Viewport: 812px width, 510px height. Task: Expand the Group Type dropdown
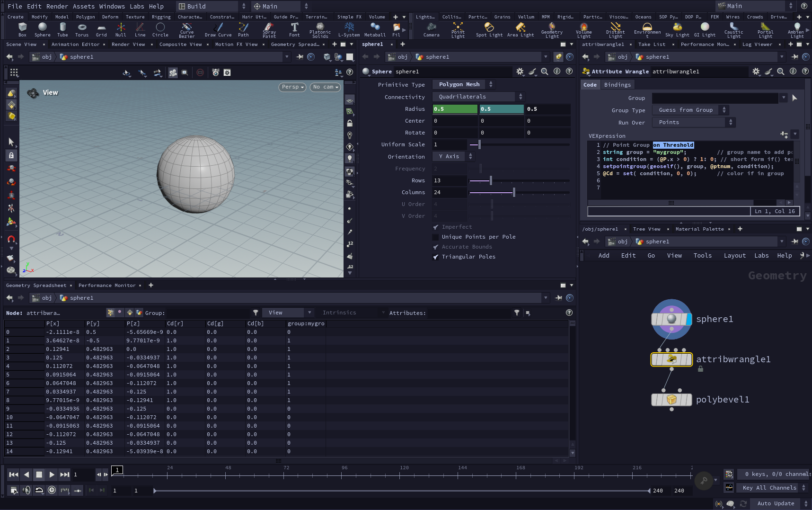690,110
